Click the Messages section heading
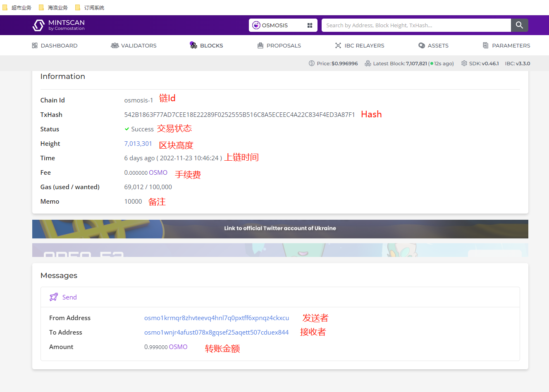 click(59, 276)
